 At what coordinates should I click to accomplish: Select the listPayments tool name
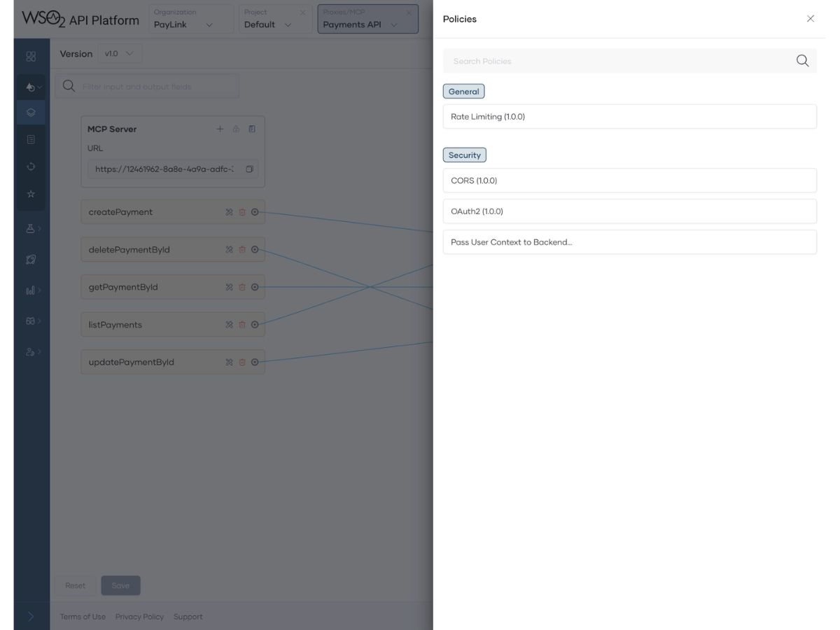click(x=115, y=325)
